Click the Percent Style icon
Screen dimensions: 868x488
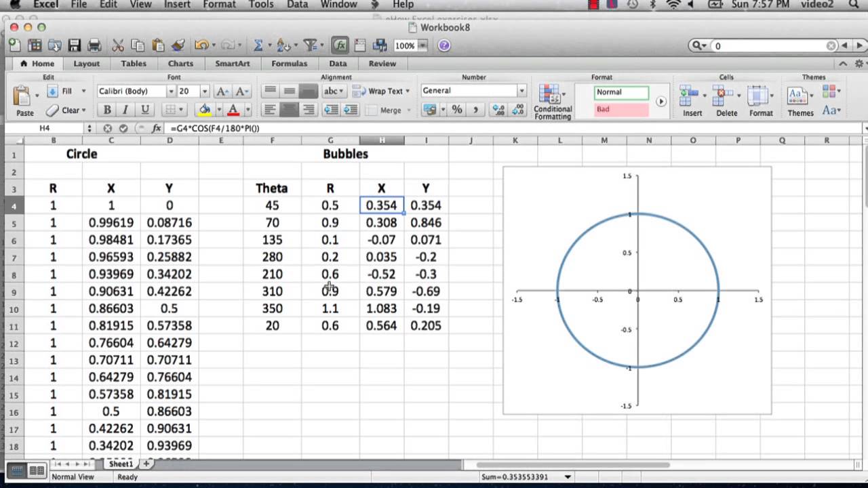point(457,109)
